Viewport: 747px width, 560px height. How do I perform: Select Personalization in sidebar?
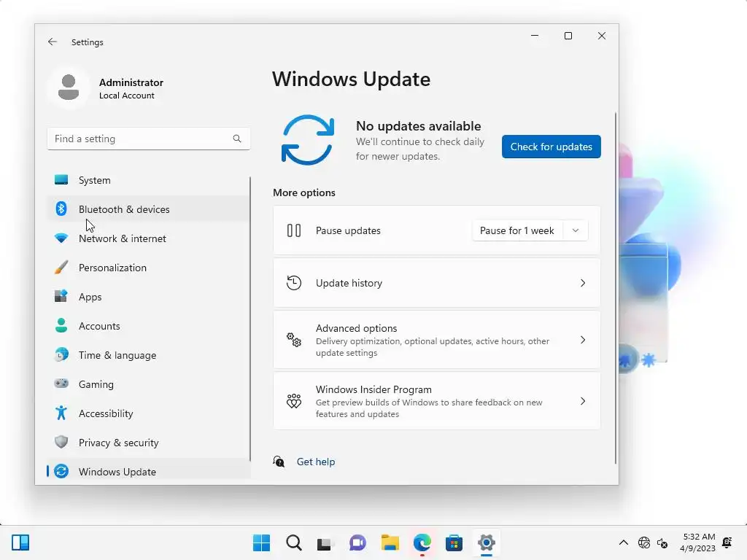pyautogui.click(x=148, y=267)
